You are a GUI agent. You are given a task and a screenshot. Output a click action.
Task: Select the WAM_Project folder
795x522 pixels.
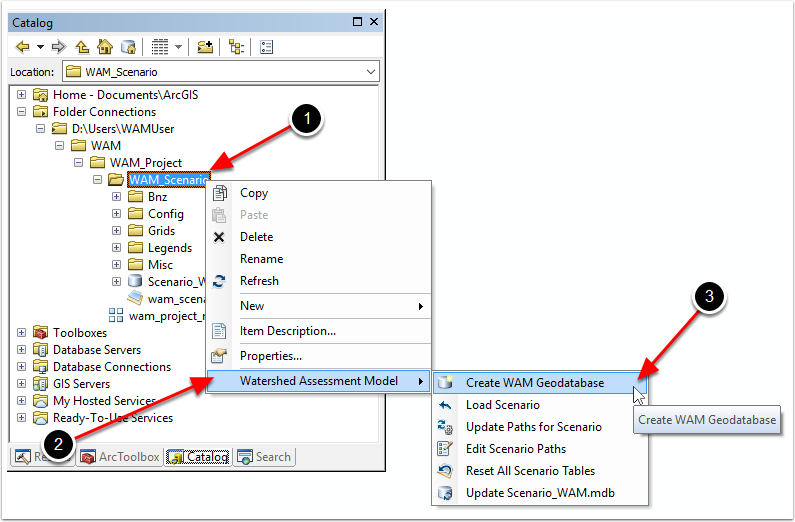[146, 163]
